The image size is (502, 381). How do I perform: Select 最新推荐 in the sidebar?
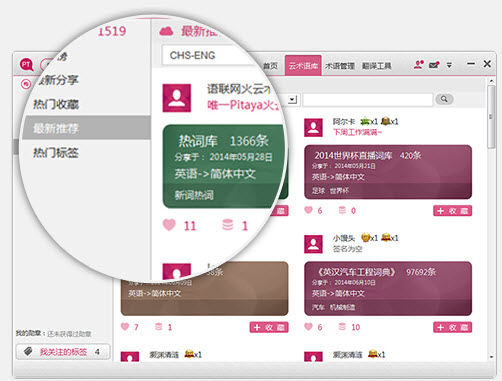click(x=86, y=128)
